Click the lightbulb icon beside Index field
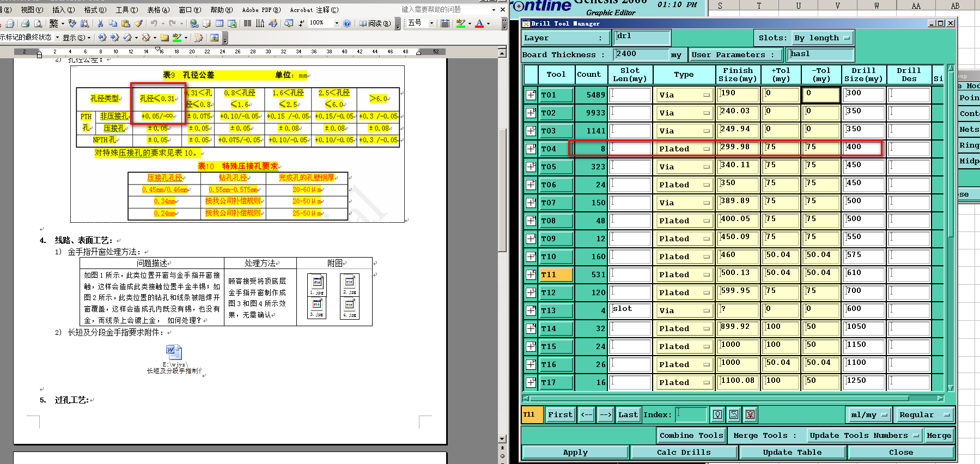Screen dimensions: 980x464 coord(717,414)
